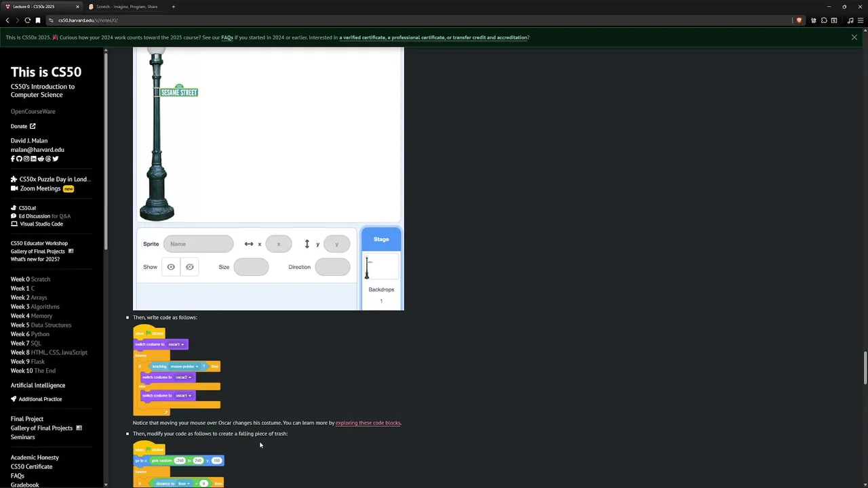This screenshot has width=868, height=488.
Task: Open Week 1 C in sidebar
Action: tap(22, 289)
